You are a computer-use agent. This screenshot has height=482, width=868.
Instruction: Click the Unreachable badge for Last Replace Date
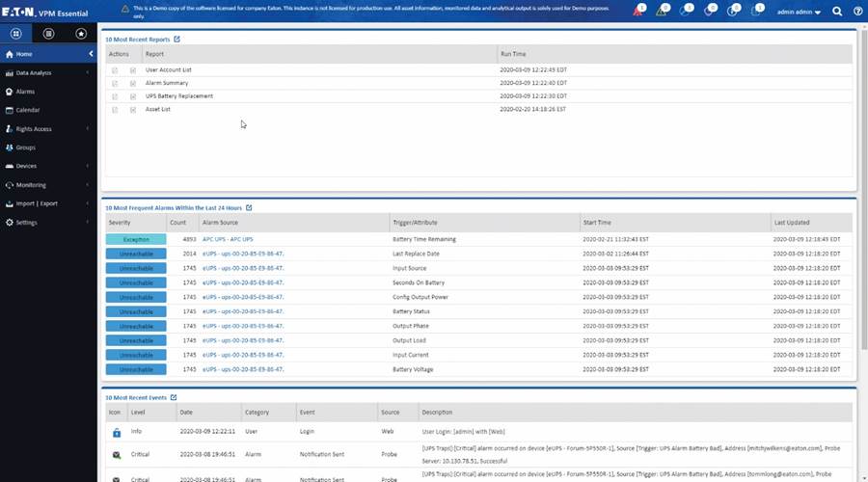coord(136,254)
